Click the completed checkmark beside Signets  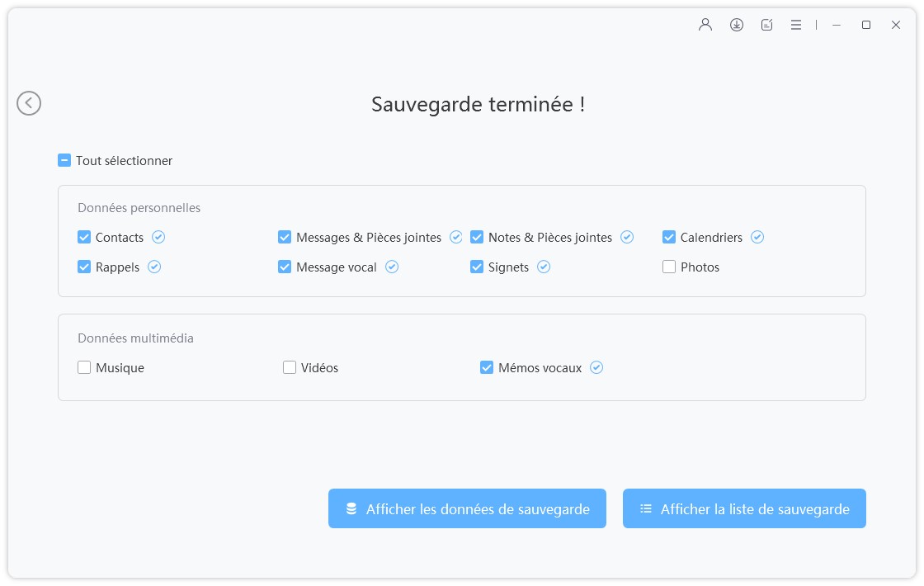(544, 267)
